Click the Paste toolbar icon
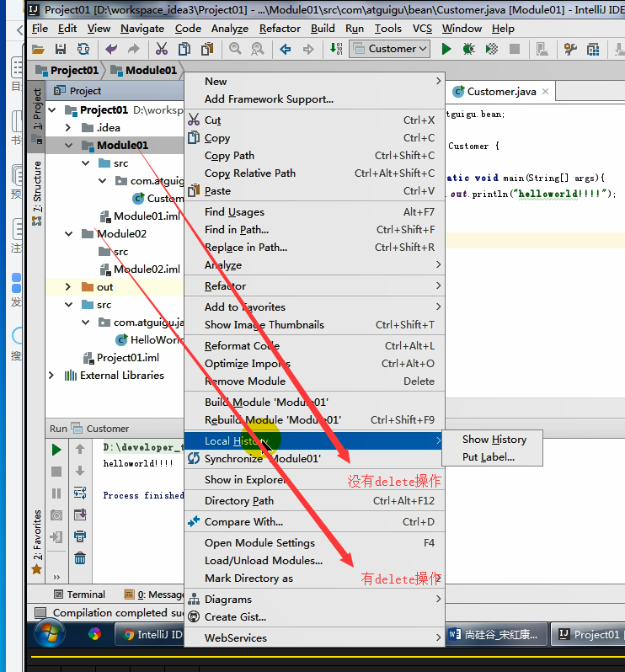 point(207,50)
